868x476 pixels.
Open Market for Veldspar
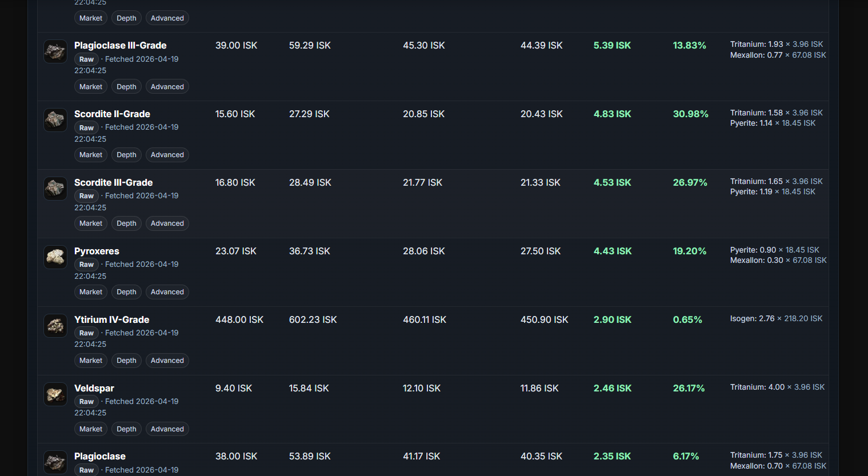click(91, 429)
